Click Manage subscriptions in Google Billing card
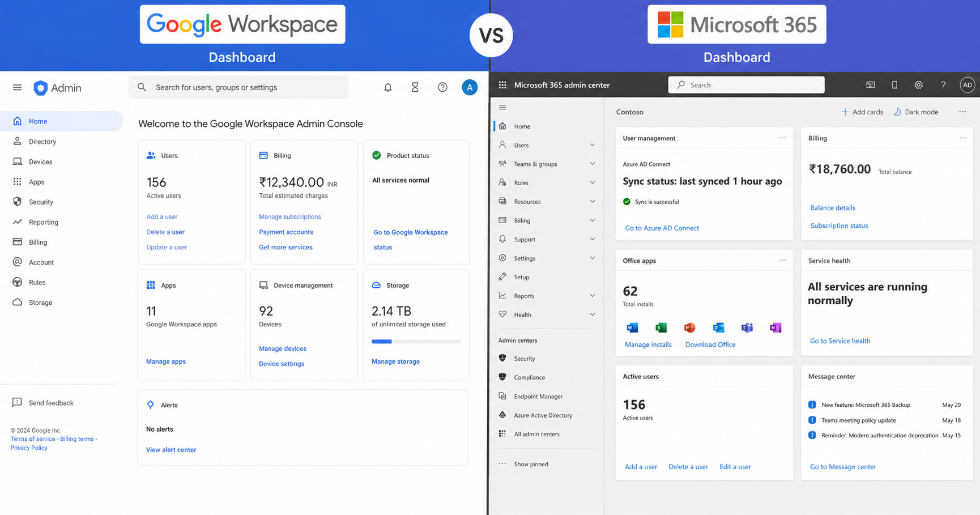 click(x=290, y=216)
